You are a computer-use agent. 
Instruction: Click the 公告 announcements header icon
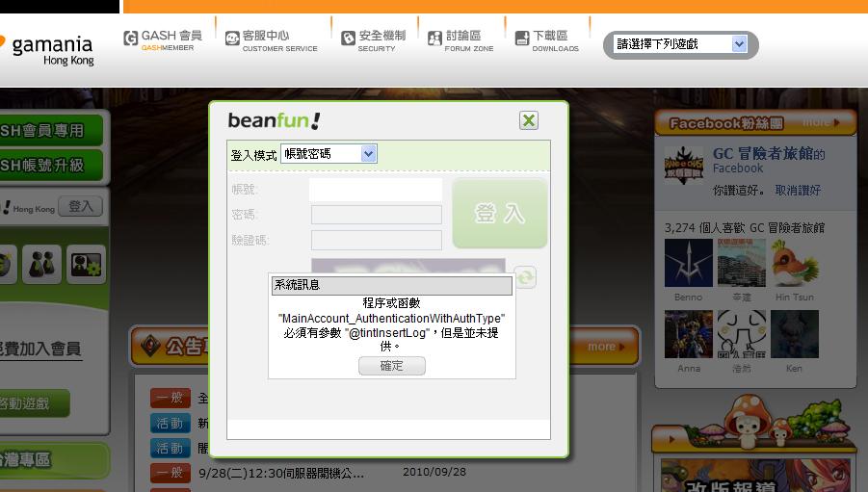(150, 346)
